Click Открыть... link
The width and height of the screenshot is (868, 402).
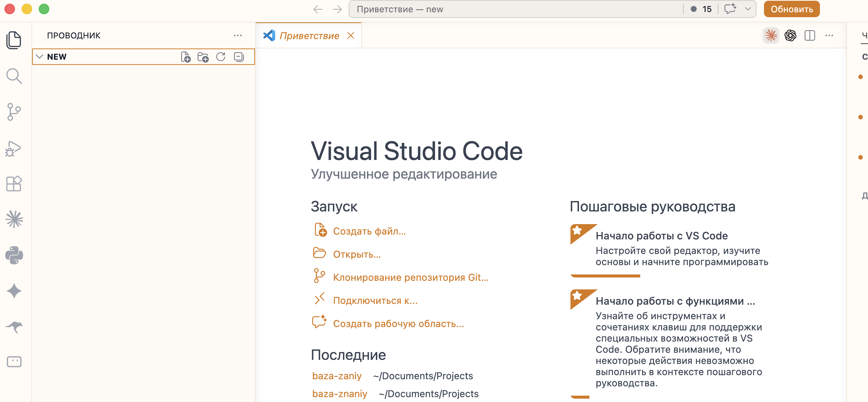click(357, 254)
